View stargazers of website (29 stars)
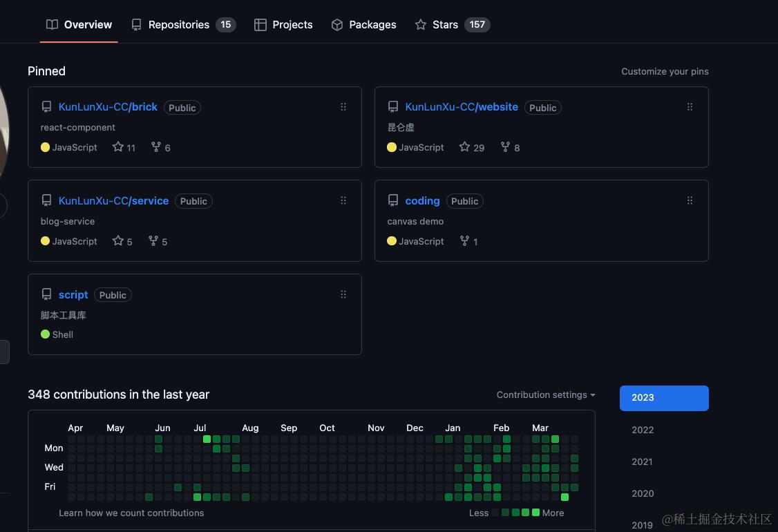Viewport: 778px width, 532px height. point(472,147)
